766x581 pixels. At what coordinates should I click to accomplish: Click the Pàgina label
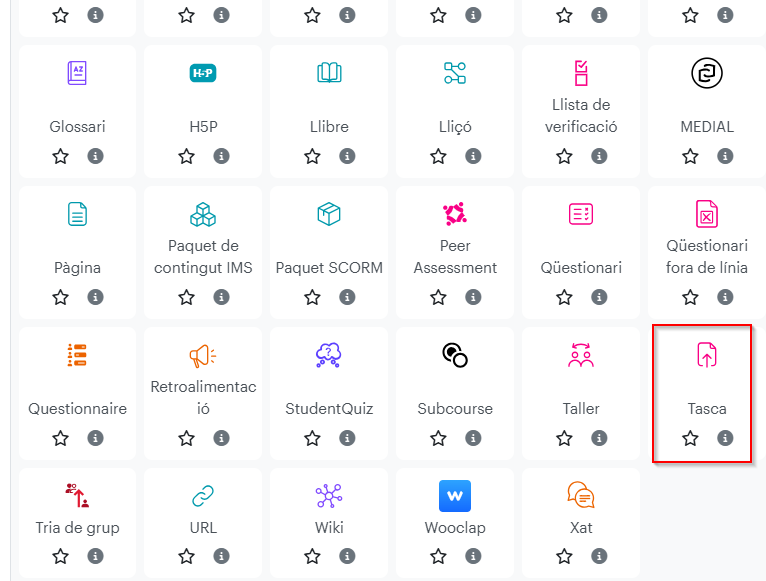(77, 268)
